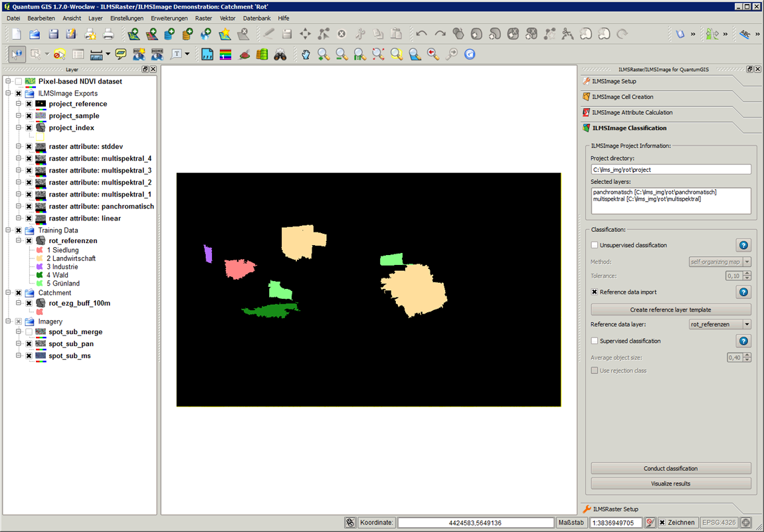The width and height of the screenshot is (764, 532).
Task: Click help icon beside Unsupervised classification
Action: (743, 245)
